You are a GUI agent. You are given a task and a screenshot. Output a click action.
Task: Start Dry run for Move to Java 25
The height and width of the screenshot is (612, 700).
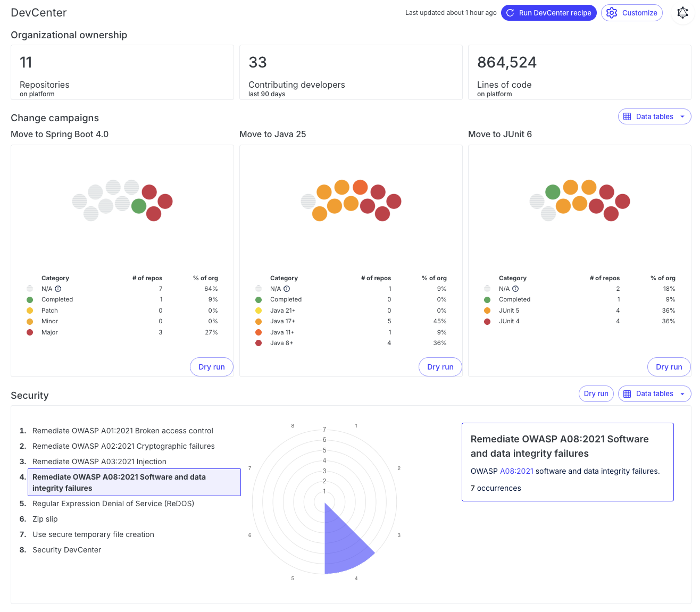(440, 367)
